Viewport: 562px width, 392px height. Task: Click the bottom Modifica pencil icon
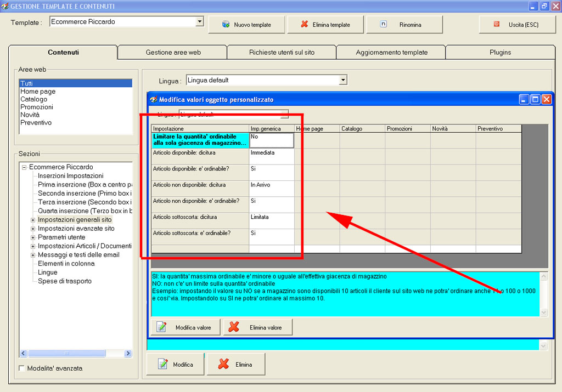162,364
